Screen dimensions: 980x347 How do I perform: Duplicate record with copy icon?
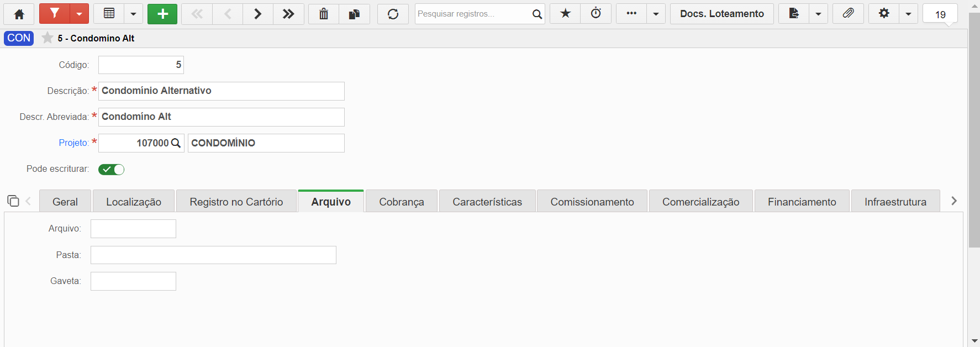coord(354,14)
